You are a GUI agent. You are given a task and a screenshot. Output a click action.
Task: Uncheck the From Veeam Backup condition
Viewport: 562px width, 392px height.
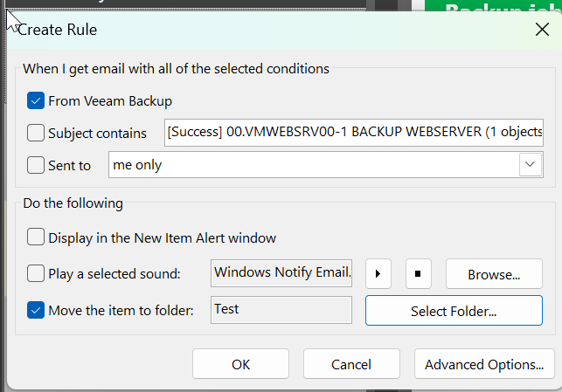[36, 101]
